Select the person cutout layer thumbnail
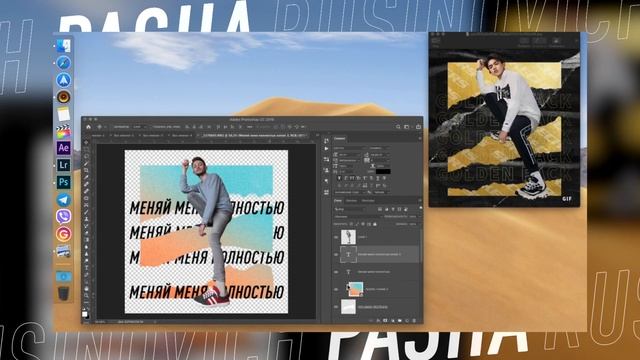 (348, 237)
